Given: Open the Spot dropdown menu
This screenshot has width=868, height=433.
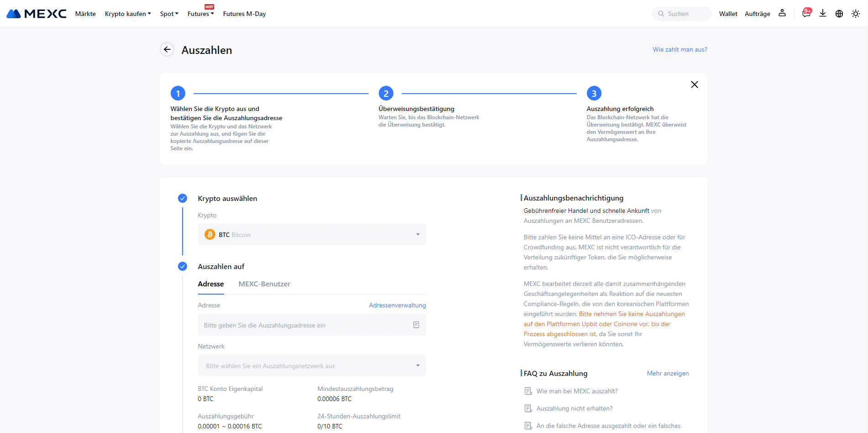Looking at the screenshot, I should tap(169, 14).
